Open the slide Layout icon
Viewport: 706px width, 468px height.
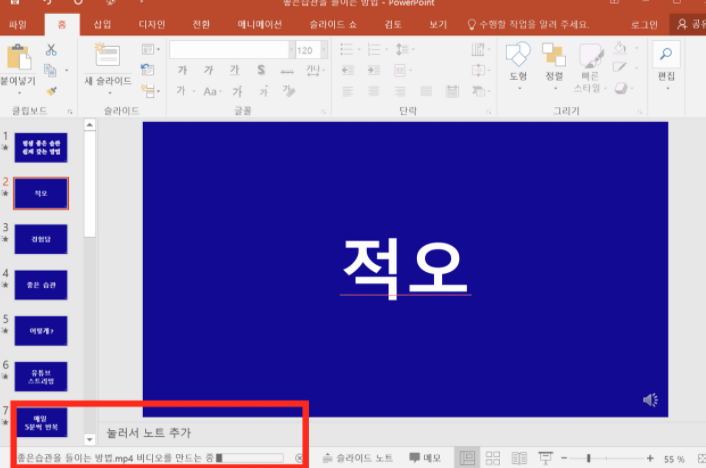tap(148, 49)
